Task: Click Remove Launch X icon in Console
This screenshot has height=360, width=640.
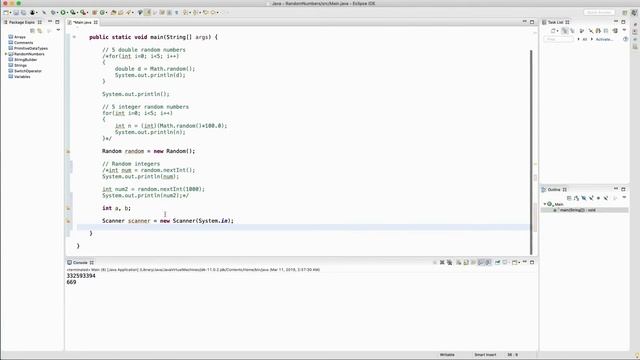Action: click(442, 262)
